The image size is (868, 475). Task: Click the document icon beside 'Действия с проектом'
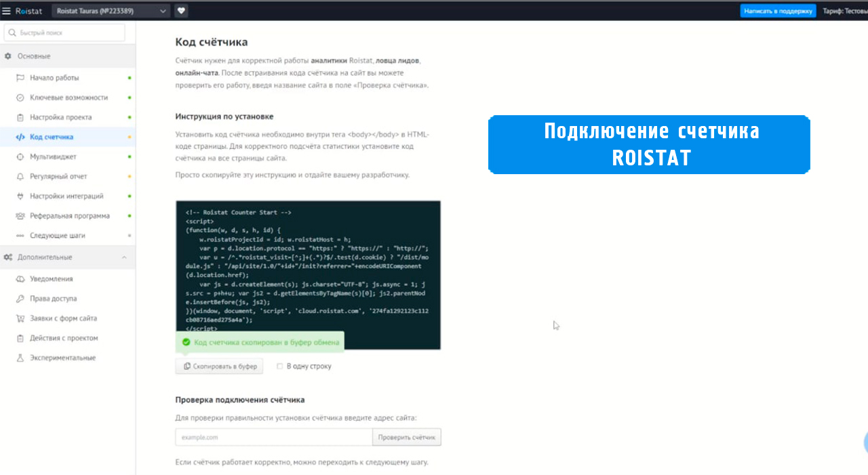[x=20, y=337]
